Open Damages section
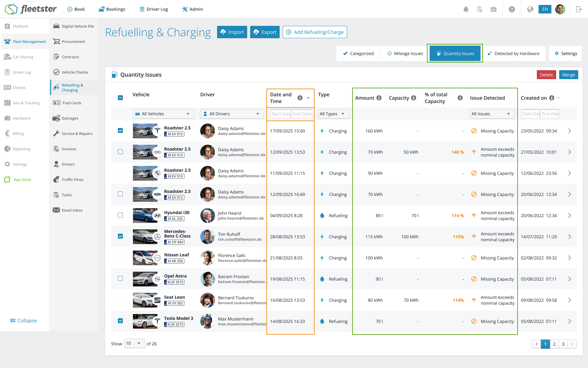The image size is (588, 368). (66, 118)
